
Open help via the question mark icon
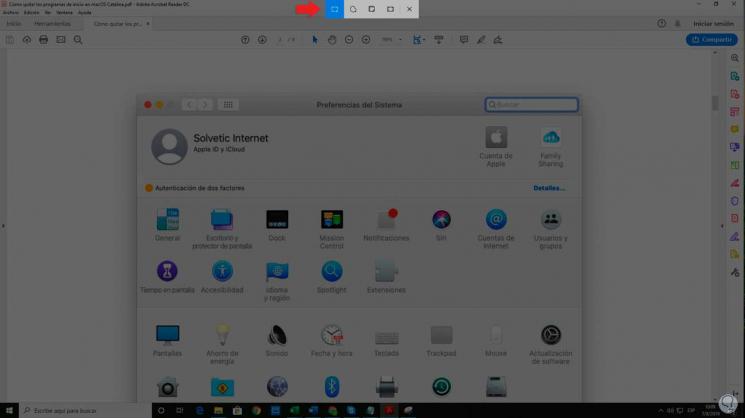pos(661,23)
